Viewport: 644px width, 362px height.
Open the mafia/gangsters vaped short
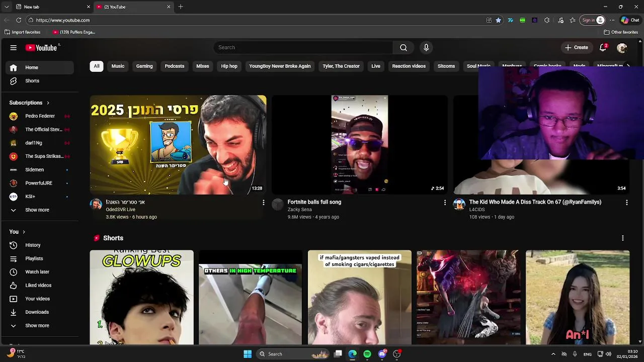359,297
